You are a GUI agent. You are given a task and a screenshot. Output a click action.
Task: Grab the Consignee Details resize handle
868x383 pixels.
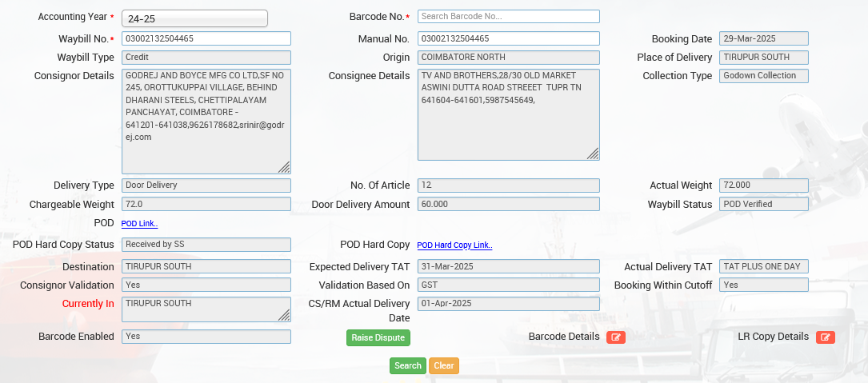coord(593,154)
